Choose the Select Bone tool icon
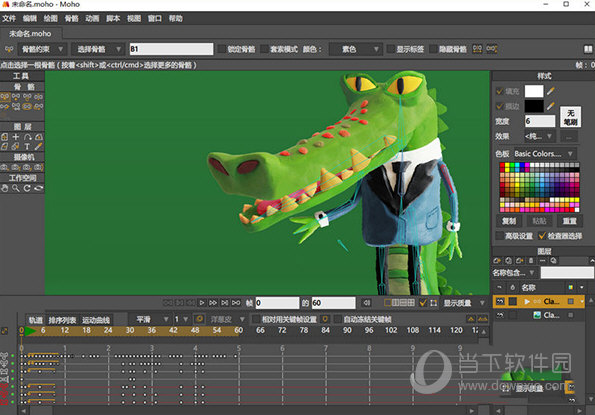 (x=5, y=97)
